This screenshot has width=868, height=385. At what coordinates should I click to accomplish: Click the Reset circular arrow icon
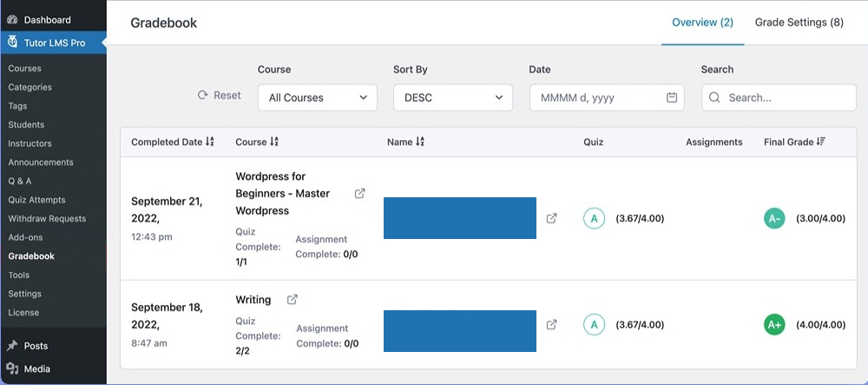[x=202, y=96]
